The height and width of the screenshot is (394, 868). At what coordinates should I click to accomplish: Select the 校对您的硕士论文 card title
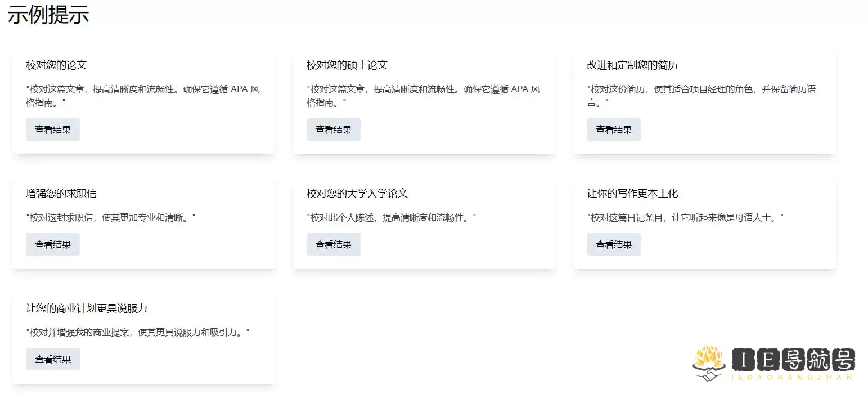click(347, 65)
